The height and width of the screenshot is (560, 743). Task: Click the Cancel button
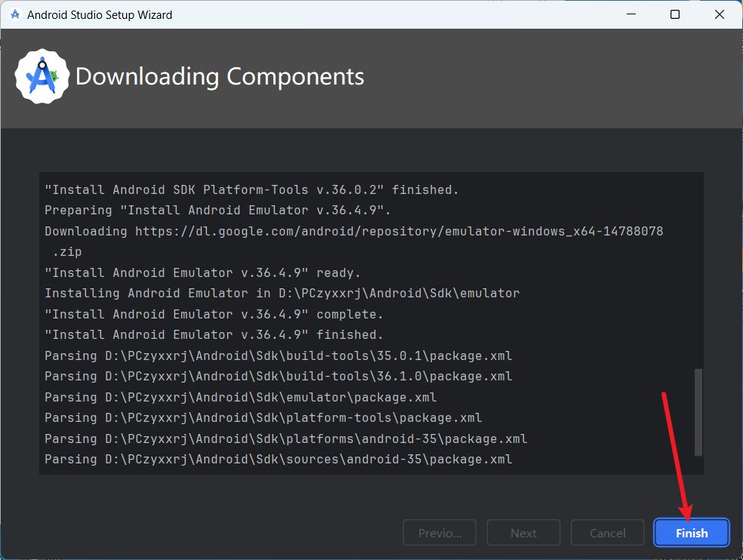click(608, 533)
